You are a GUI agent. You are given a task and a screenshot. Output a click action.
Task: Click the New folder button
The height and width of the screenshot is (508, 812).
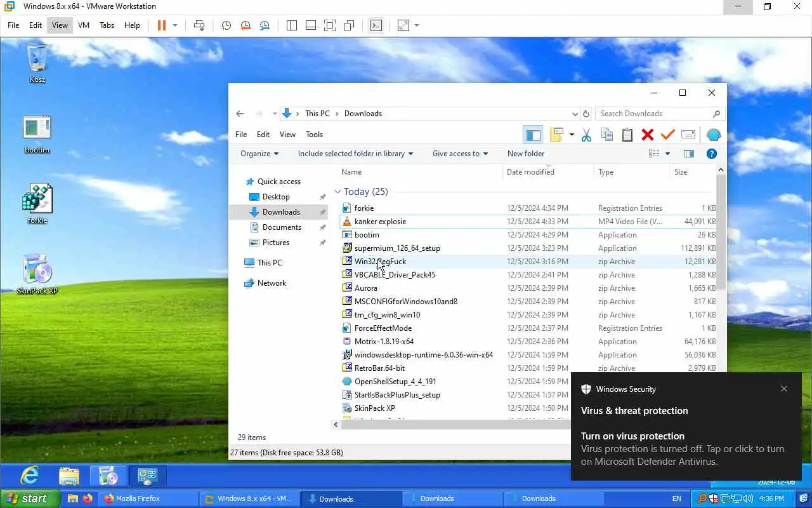click(x=525, y=154)
